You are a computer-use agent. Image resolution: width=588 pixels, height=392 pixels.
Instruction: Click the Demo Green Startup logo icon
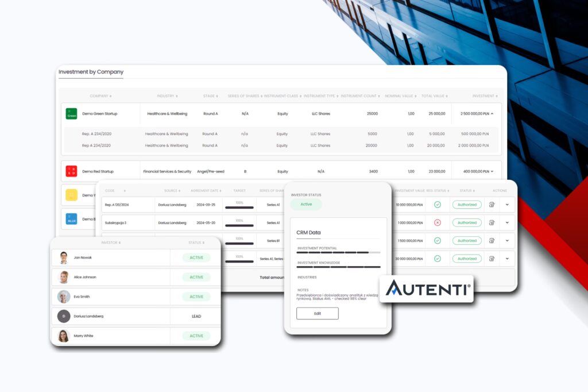[71, 114]
